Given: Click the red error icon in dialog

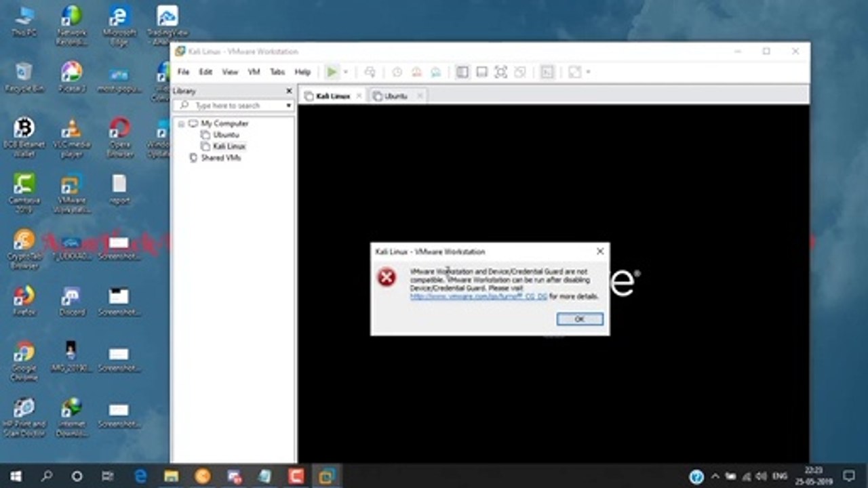Looking at the screenshot, I should click(387, 277).
